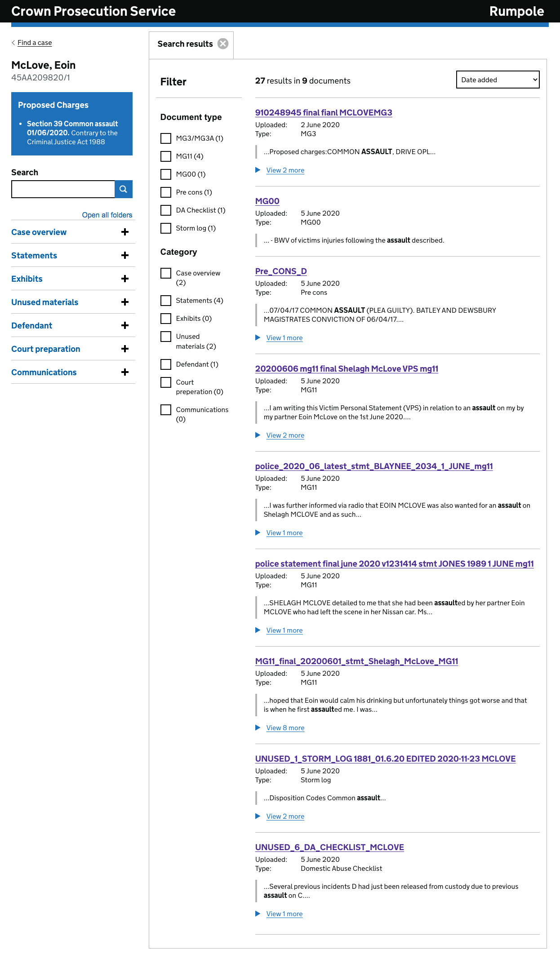Go back via Find a case link
This screenshot has height=980, width=560.
(x=35, y=43)
